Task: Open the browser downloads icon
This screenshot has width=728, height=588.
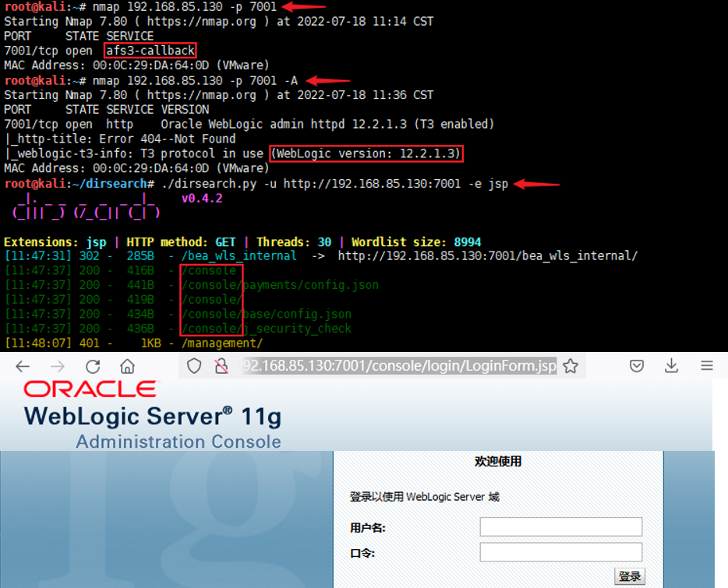Action: (671, 366)
